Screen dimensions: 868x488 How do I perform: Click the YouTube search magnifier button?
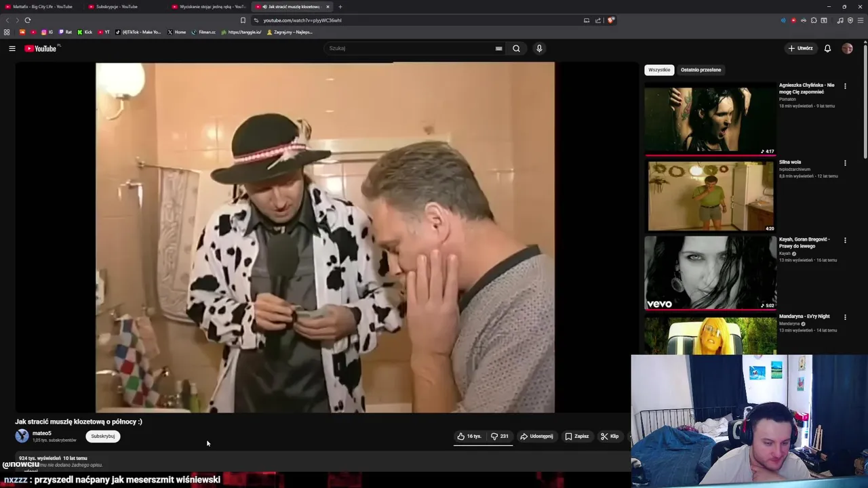(x=516, y=48)
